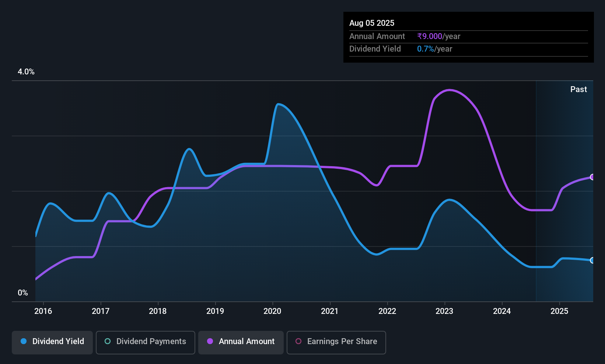Click the 0% y-axis label
This screenshot has width=605, height=364.
point(23,293)
